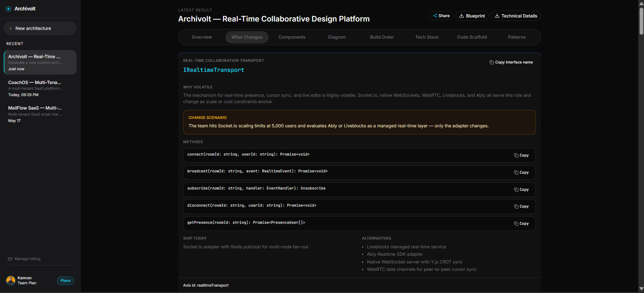
Task: Copy the broadcast method signature
Action: click(521, 173)
